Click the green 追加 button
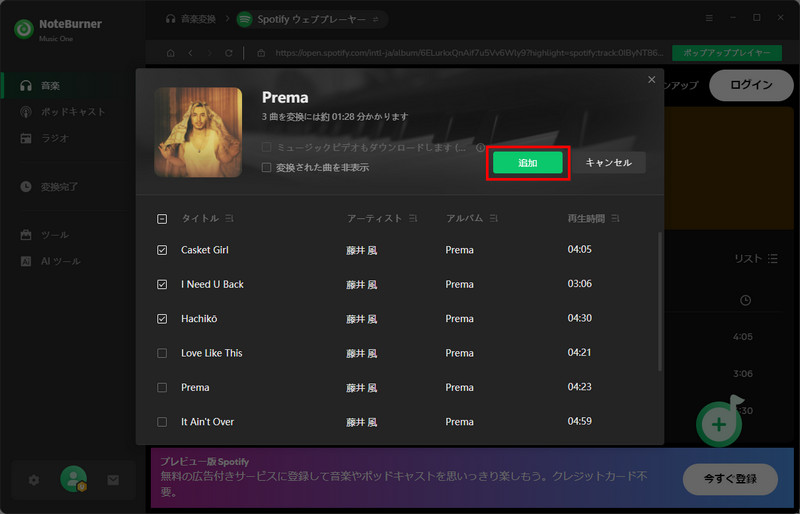The width and height of the screenshot is (800, 514). click(527, 163)
